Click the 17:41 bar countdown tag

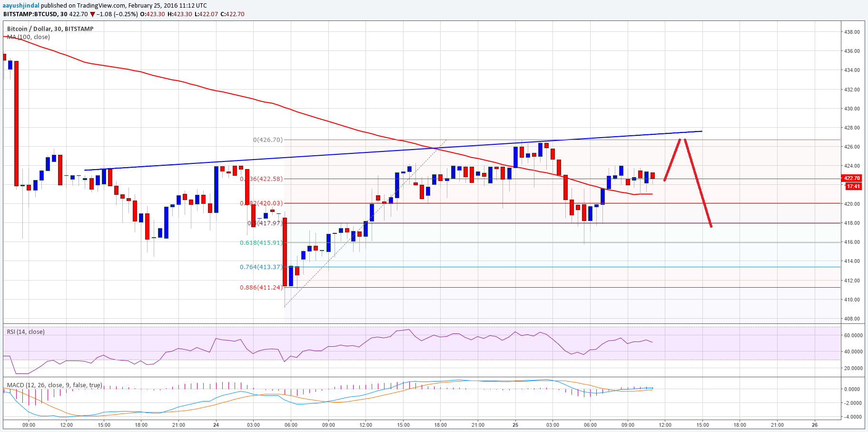pos(853,186)
